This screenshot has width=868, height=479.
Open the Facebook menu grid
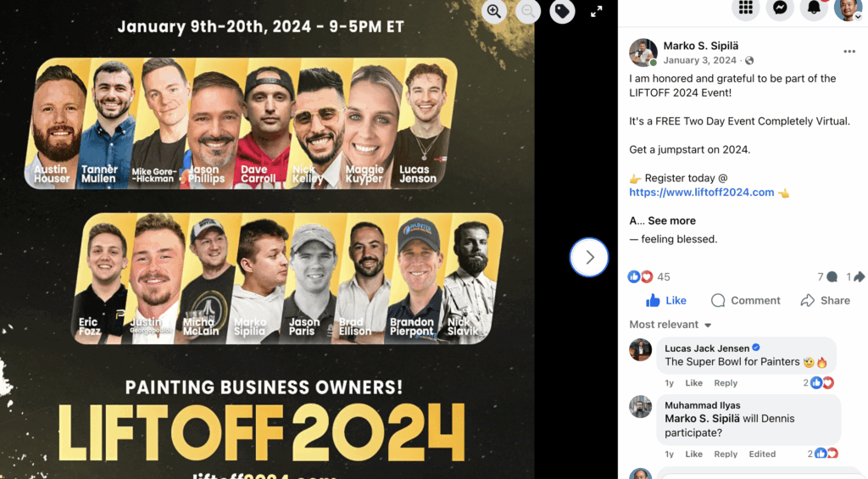coord(746,8)
